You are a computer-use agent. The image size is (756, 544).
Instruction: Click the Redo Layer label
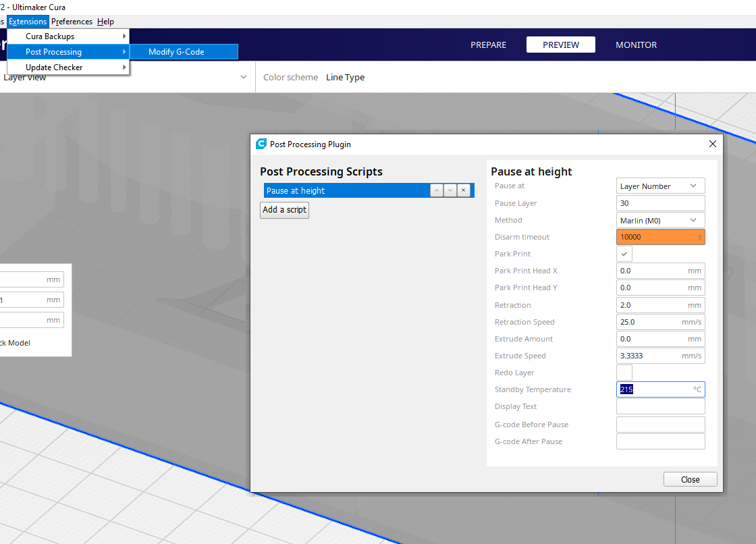(514, 373)
